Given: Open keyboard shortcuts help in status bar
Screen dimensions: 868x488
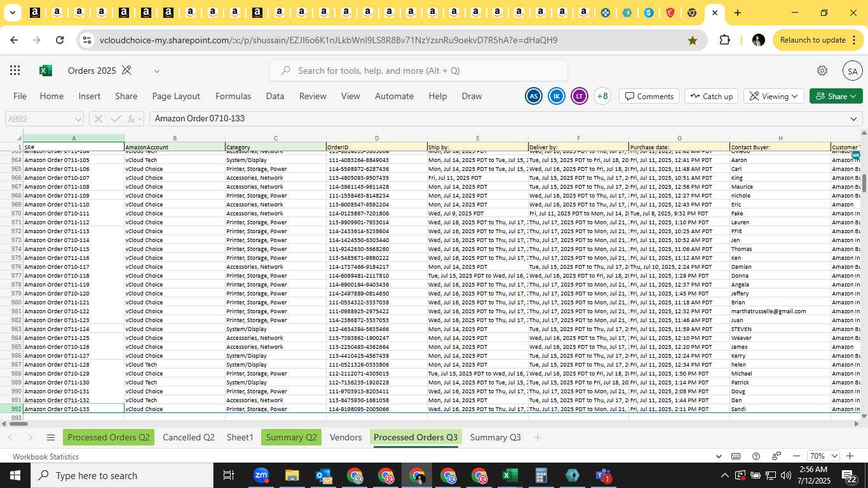Looking at the screenshot, I should [x=736, y=456].
